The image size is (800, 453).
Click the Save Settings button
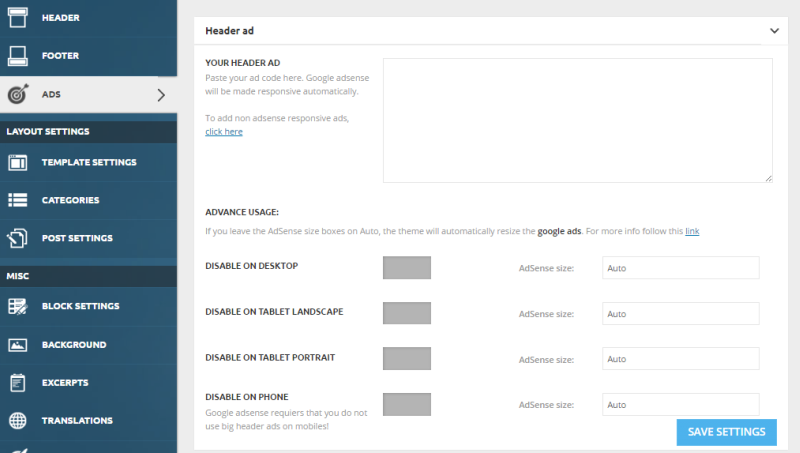click(727, 432)
